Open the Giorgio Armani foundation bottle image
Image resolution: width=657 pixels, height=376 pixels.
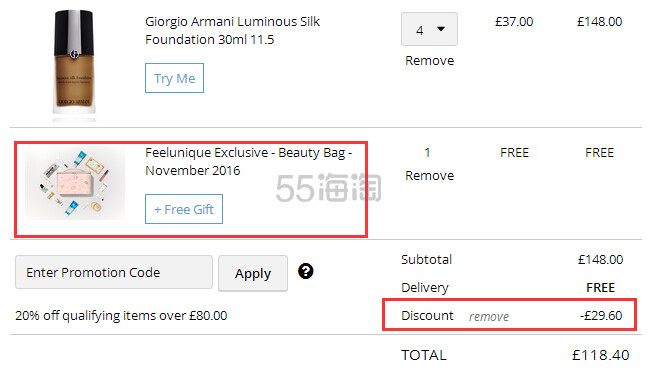[x=74, y=62]
